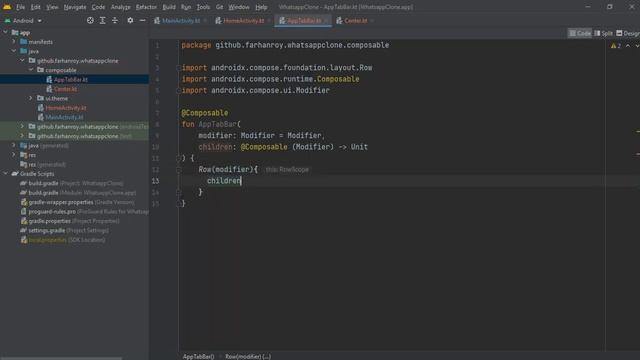
Task: Open the Tools menu
Action: 203,7
